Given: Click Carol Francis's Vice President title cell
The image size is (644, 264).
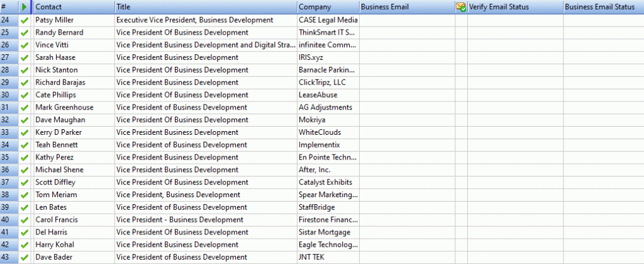Looking at the screenshot, I should (206, 220).
